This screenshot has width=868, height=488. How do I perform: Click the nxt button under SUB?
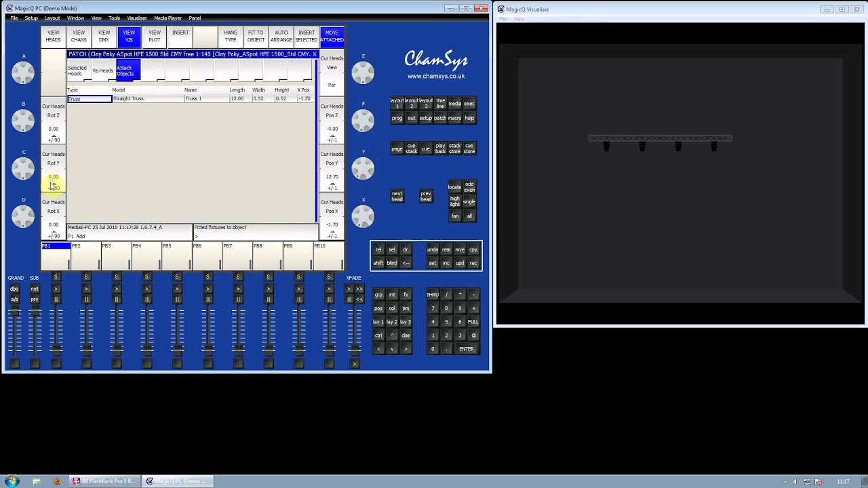(x=35, y=289)
